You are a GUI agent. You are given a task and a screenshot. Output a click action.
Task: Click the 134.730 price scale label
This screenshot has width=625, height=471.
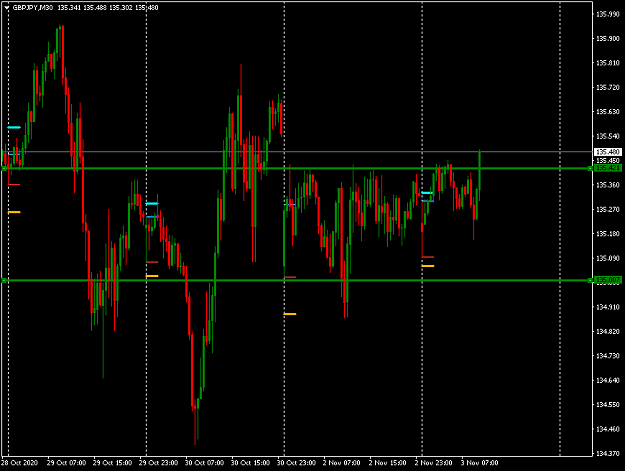(608, 356)
